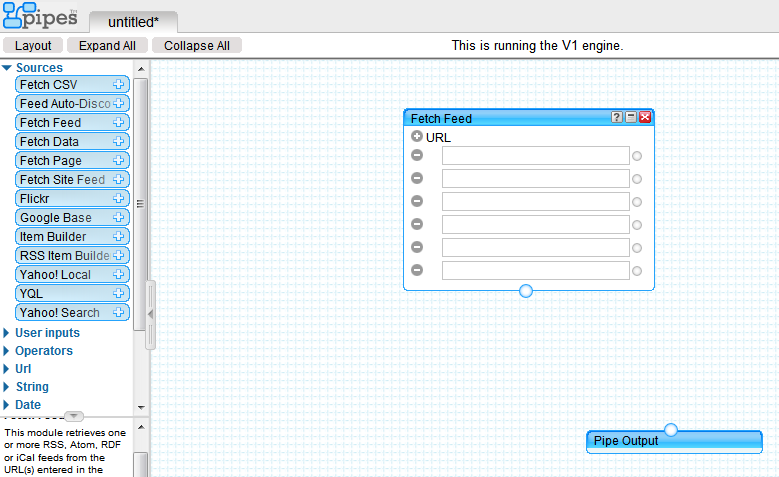Screen dimensions: 779x477
Task: Select the first URL field wiring terminal
Action: pos(637,156)
